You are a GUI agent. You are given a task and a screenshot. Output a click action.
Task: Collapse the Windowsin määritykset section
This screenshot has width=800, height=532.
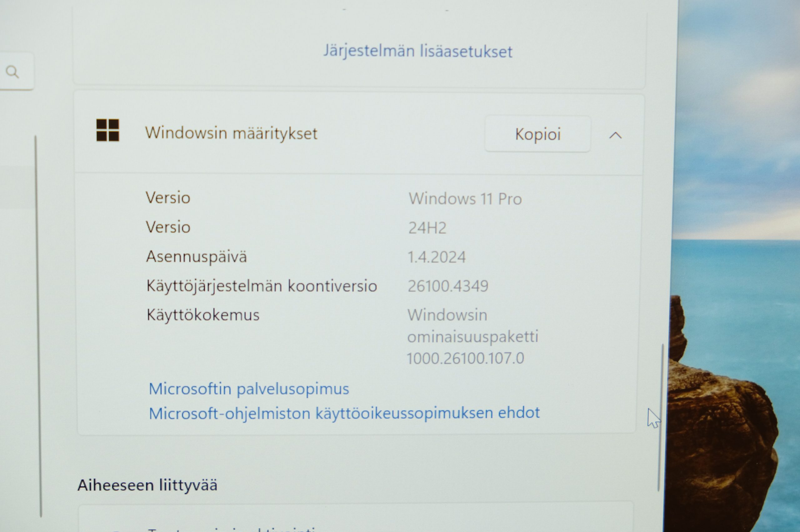[x=615, y=135]
